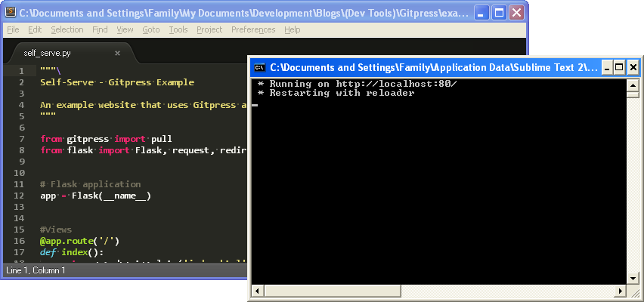This screenshot has height=302, width=644.
Task: Show the Project menu
Action: (209, 29)
